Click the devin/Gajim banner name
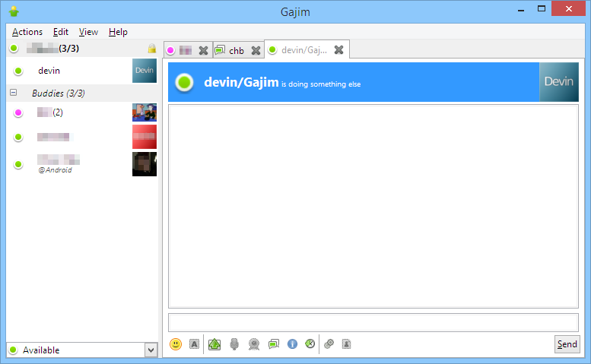Screen dimensions: 591x364 pos(241,82)
